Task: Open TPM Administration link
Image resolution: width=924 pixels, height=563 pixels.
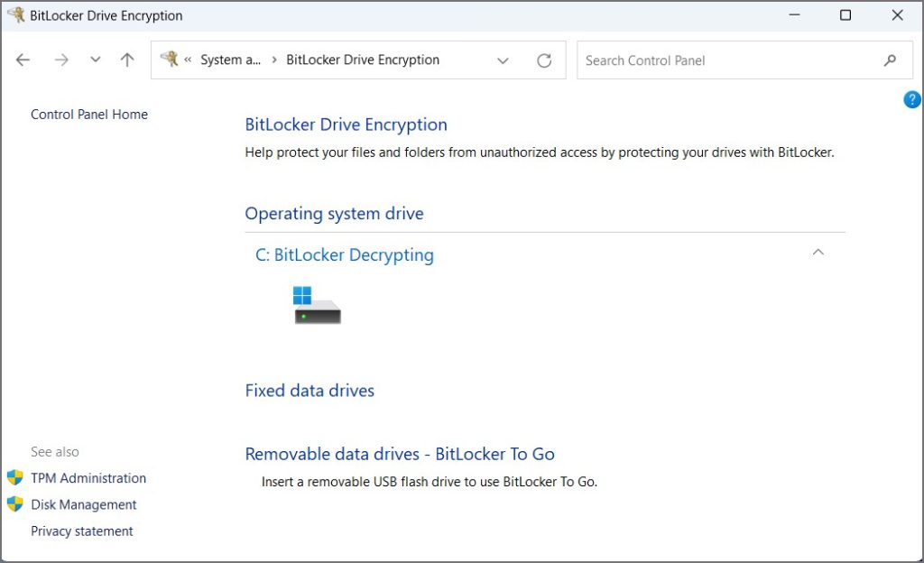Action: [x=88, y=478]
